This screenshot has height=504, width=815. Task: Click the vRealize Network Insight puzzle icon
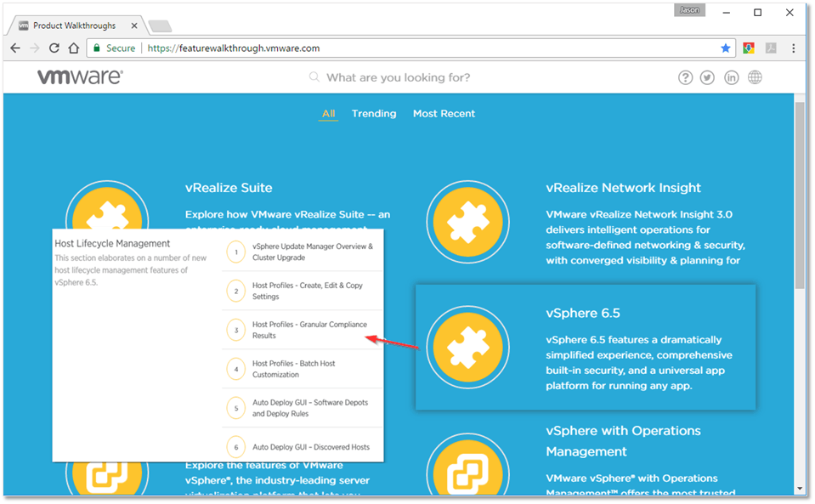pyautogui.click(x=467, y=222)
